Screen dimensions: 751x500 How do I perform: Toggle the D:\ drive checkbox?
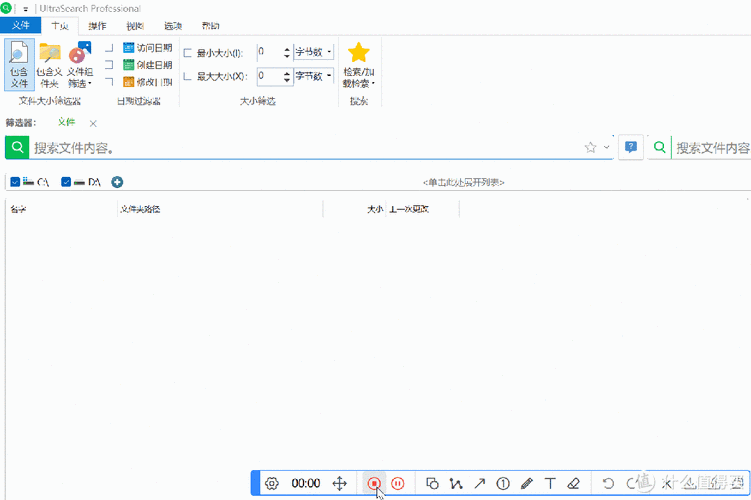pos(66,182)
